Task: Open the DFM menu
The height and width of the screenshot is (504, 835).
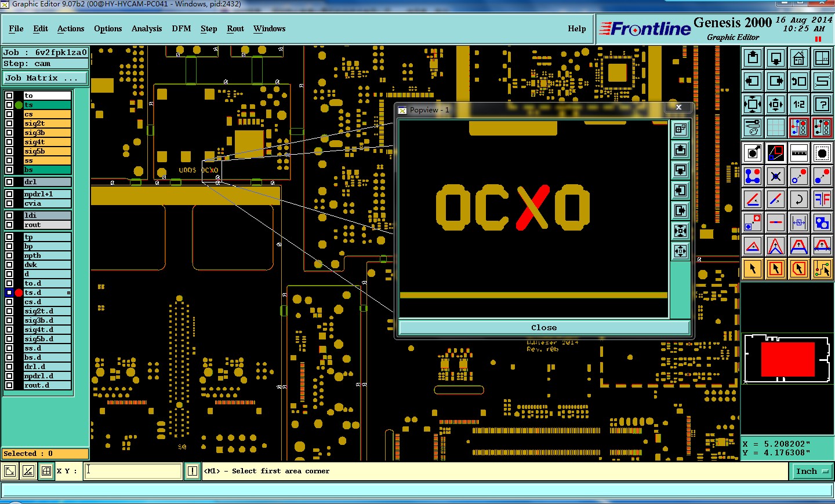Action: point(181,28)
